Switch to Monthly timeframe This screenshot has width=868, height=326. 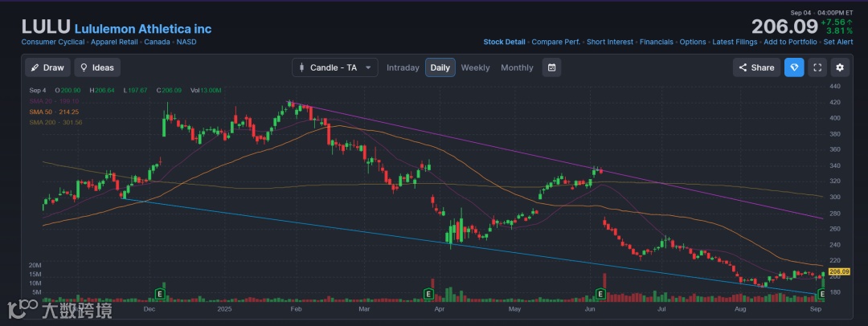[517, 67]
